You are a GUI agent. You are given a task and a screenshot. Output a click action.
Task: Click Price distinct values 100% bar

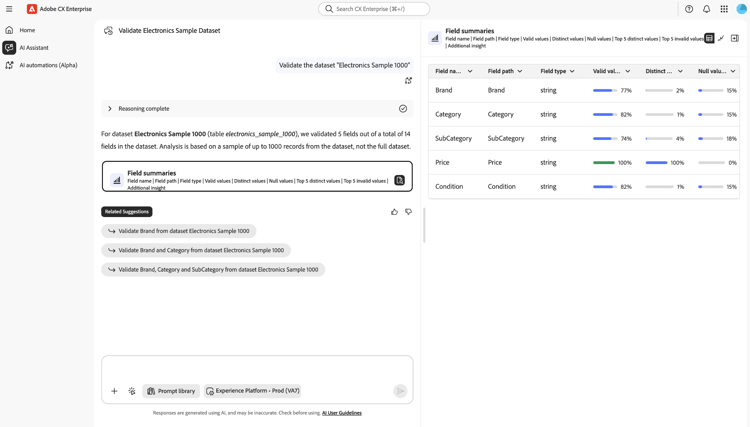657,163
